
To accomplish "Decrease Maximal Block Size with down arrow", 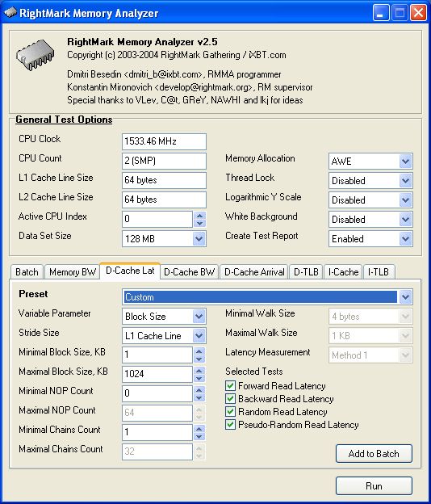I will point(199,378).
